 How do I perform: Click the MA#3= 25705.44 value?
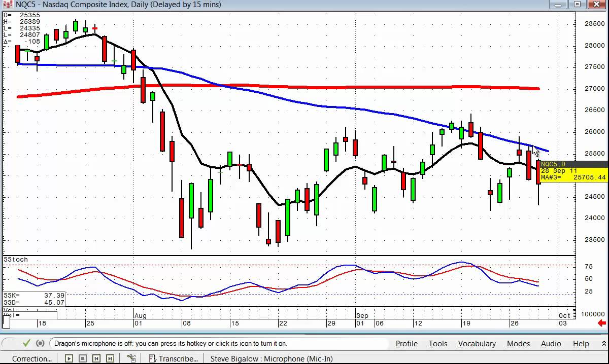573,177
